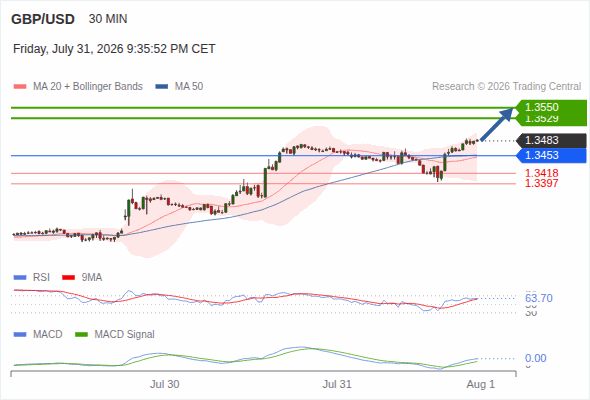Click the 30 MIN timeframe label
Image resolution: width=590 pixels, height=400 pixels.
tap(108, 19)
